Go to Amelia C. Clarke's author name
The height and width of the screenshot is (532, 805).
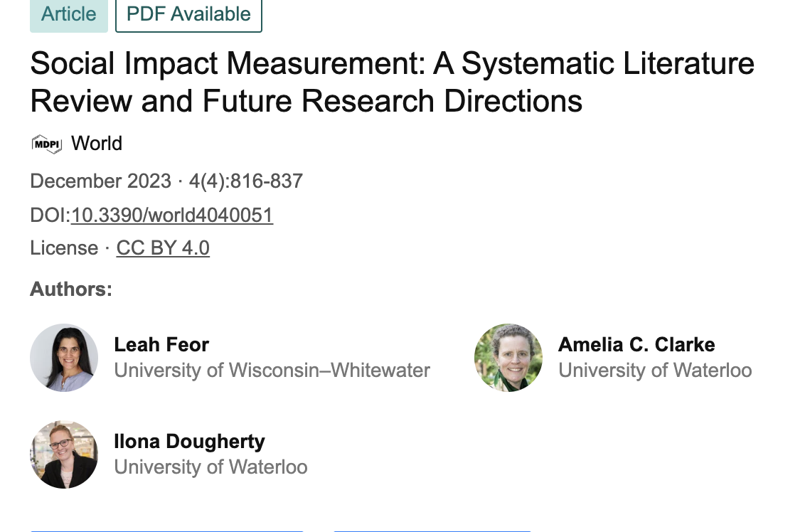[x=636, y=345]
